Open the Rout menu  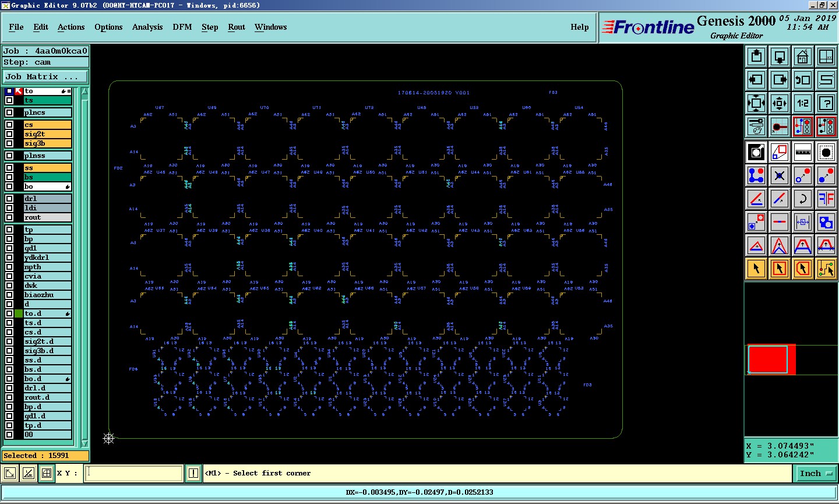(237, 27)
